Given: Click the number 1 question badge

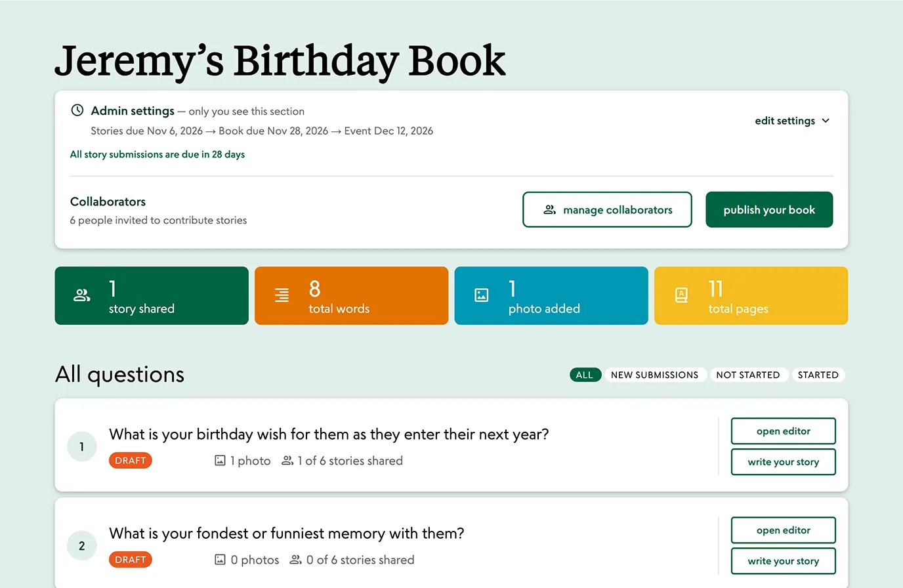Looking at the screenshot, I should [82, 447].
